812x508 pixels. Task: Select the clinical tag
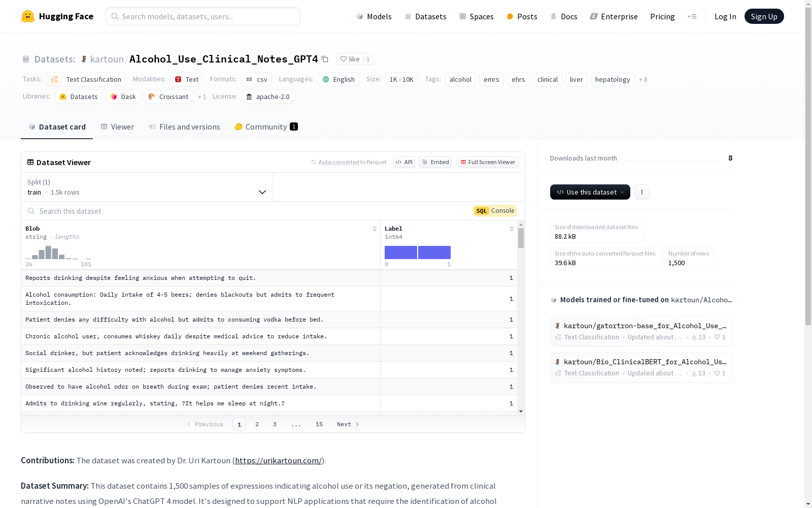coord(548,79)
